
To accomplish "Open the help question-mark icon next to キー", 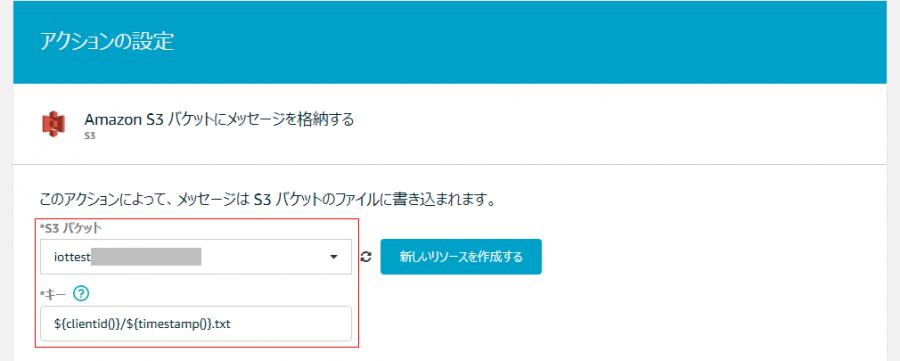I will [82, 294].
